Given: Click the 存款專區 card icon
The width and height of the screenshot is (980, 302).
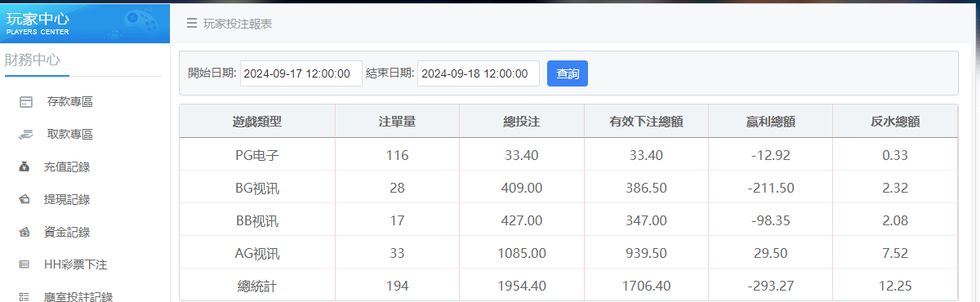Looking at the screenshot, I should (26, 102).
